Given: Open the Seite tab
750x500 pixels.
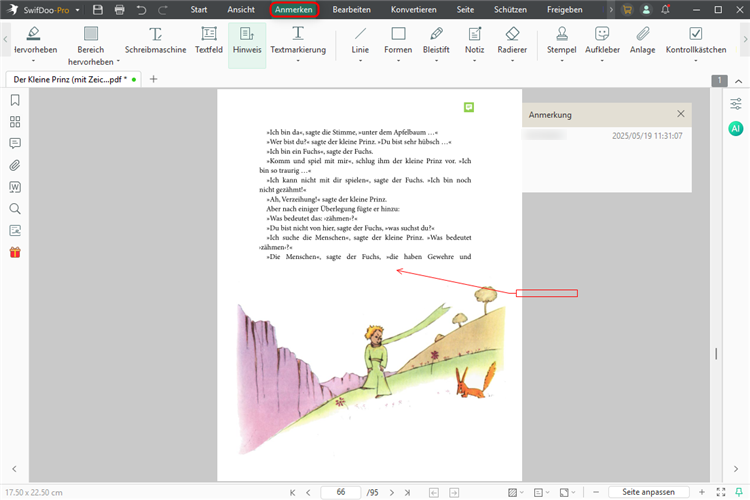Looking at the screenshot, I should [x=465, y=10].
